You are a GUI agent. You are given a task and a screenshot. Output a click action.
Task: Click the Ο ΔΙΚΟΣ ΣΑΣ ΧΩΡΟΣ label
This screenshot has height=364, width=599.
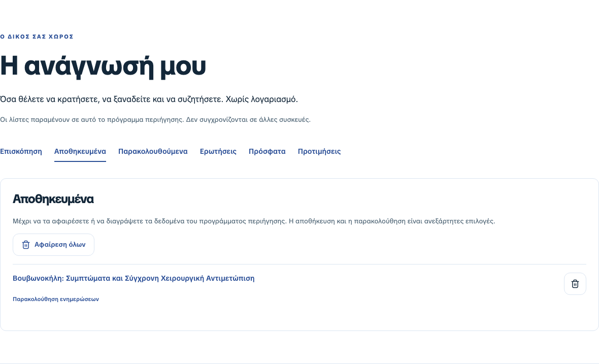click(x=37, y=37)
